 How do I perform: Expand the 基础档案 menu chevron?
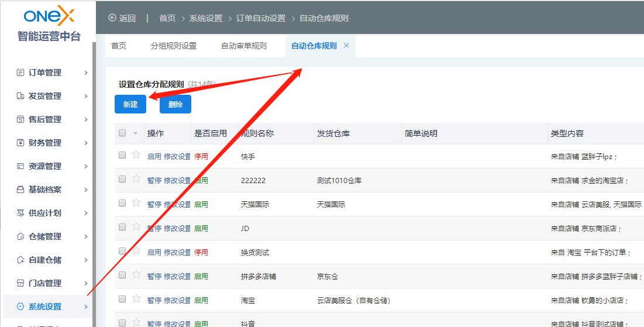coord(86,190)
